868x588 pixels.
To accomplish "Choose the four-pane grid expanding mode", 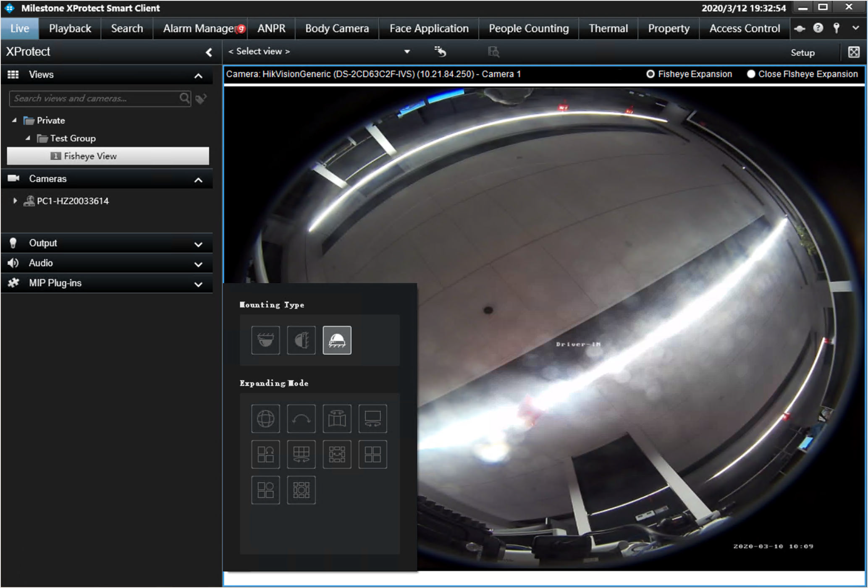I will (372, 454).
